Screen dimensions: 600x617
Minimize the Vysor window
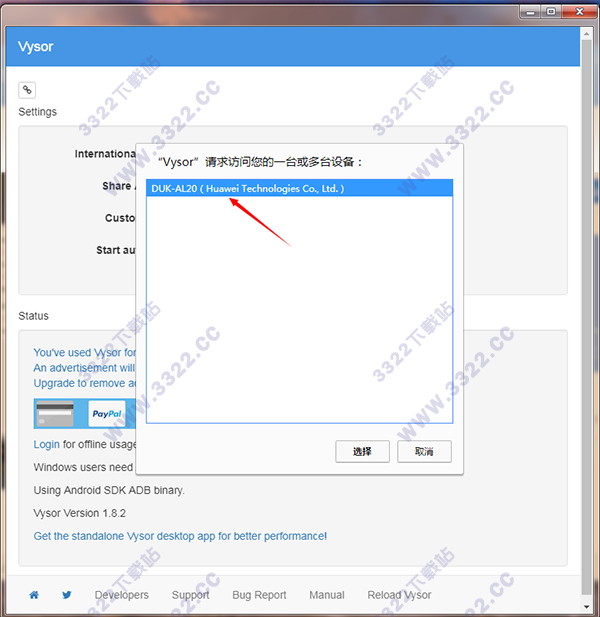[x=531, y=12]
